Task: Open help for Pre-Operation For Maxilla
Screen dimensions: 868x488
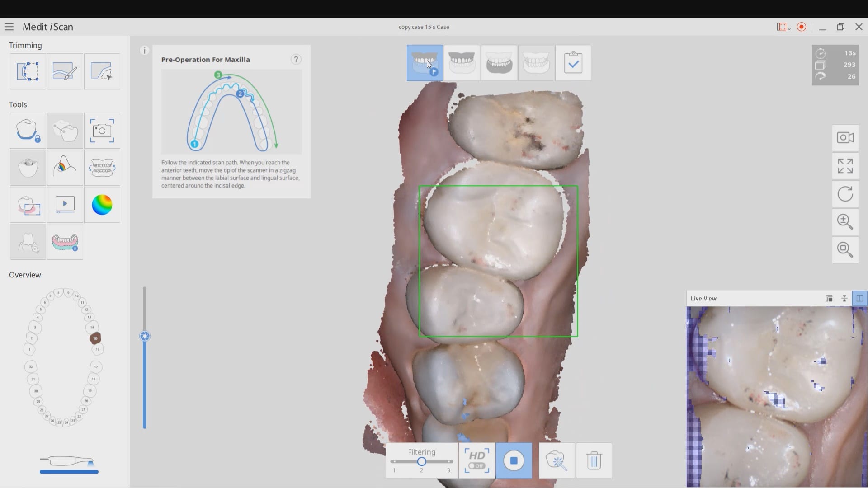Action: (296, 60)
